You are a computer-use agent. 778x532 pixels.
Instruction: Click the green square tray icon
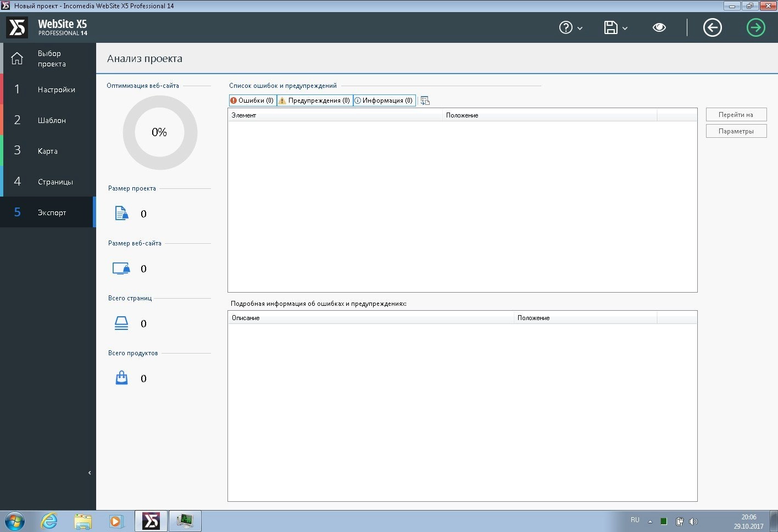click(x=664, y=522)
